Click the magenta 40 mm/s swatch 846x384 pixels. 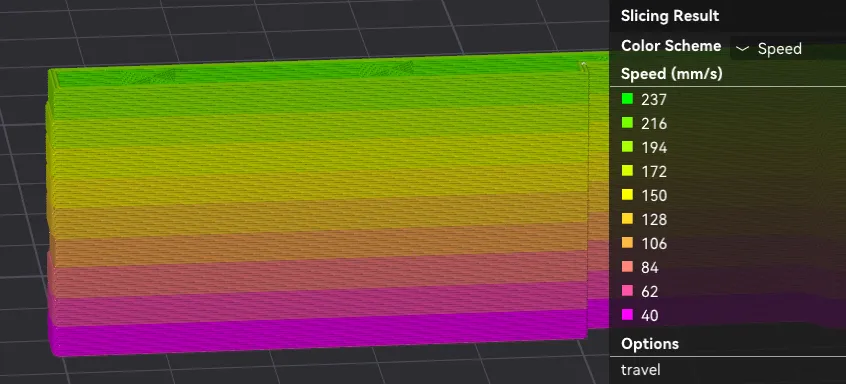(x=627, y=315)
